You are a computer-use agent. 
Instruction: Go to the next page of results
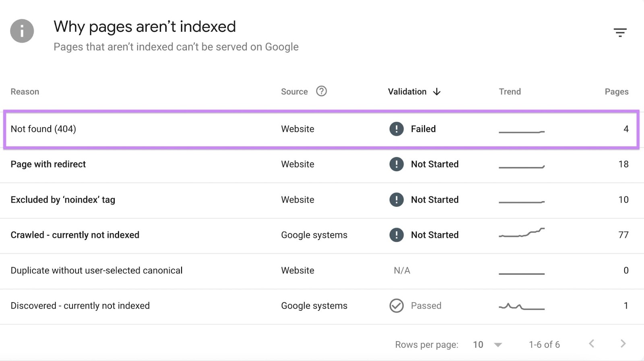click(x=623, y=344)
